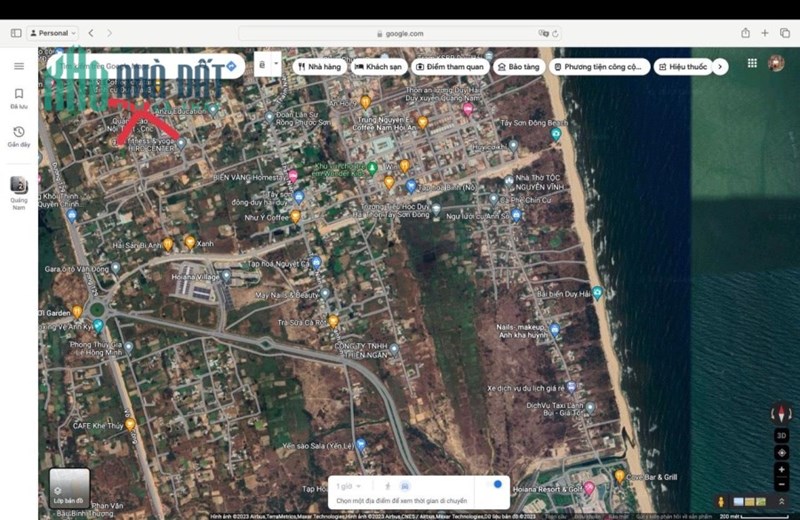Open the Personal profile dropdown in Safari
Screen dimensions: 800x520
53,33
